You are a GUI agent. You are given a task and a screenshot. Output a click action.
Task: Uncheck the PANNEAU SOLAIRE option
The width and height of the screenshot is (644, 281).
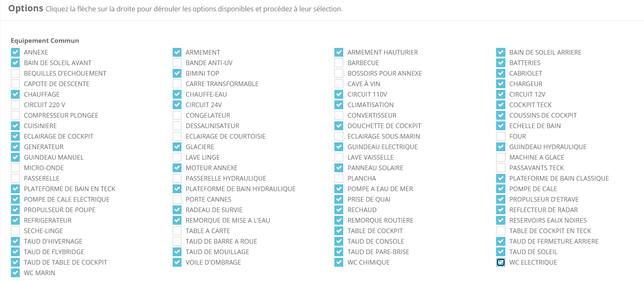339,168
